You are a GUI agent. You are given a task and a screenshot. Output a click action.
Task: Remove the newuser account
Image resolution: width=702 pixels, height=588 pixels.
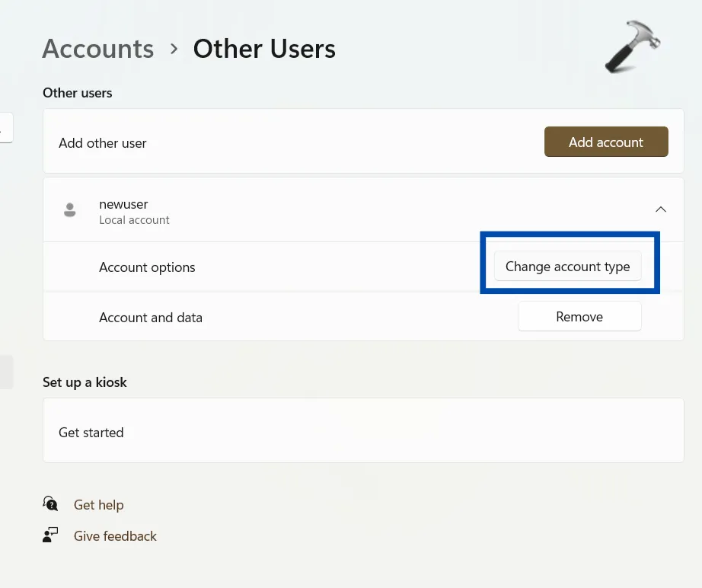click(579, 317)
